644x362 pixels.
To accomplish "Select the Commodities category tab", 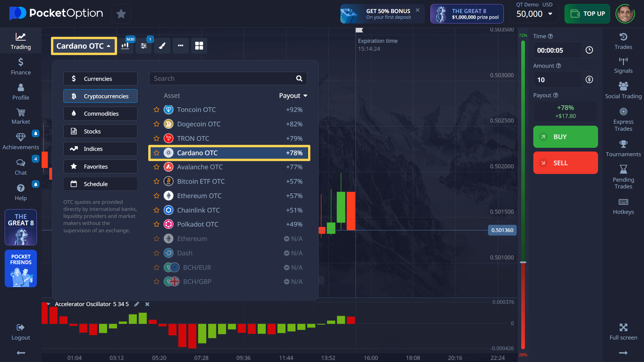I will coord(100,114).
